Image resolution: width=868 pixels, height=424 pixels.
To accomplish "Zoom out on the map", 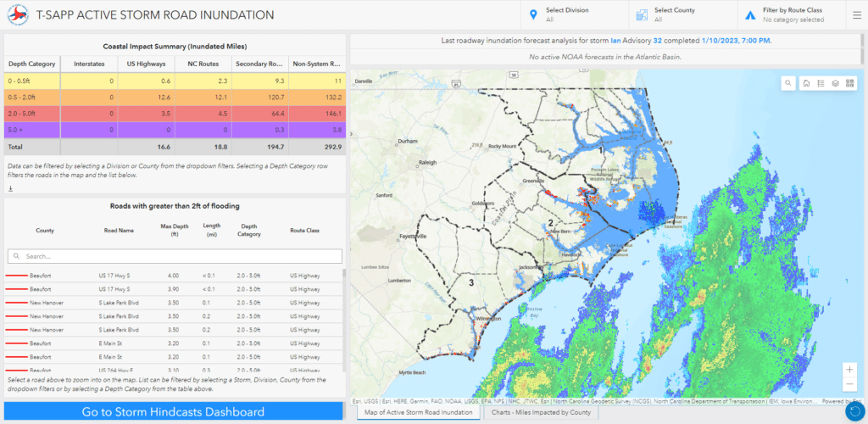I will [x=850, y=385].
